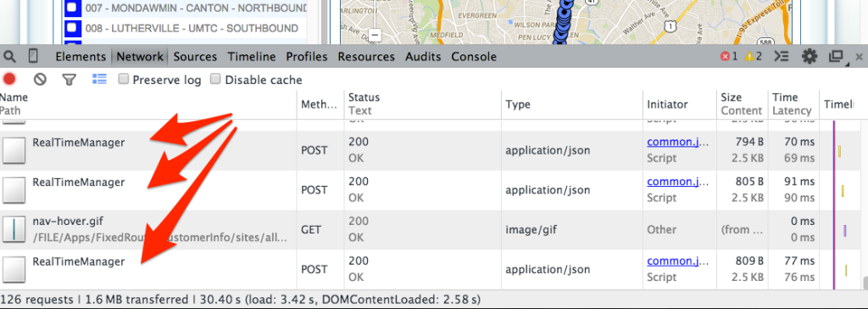Open the Timeline tab
The height and width of the screenshot is (309, 868).
(x=252, y=57)
